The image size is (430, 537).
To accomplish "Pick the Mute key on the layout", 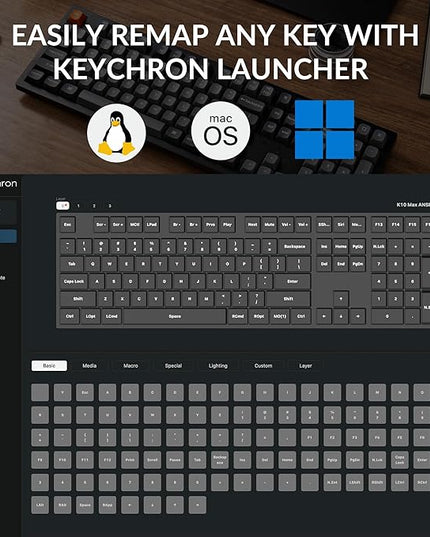I will [269, 225].
